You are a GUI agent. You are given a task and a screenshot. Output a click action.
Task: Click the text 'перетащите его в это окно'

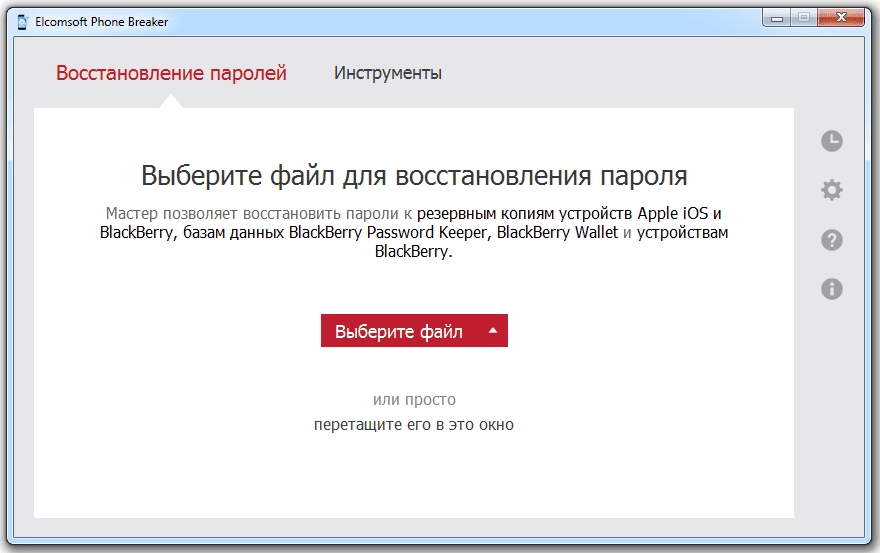414,424
